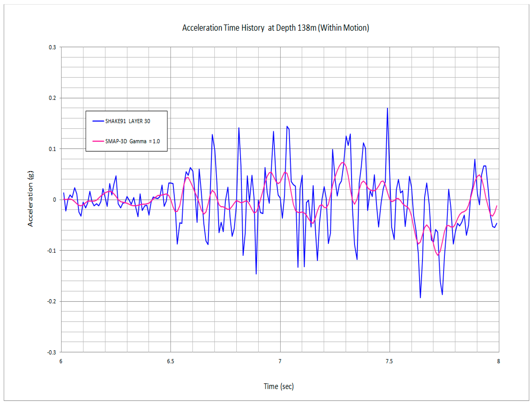Click the chart title 'Acceleration Time History at Depth 138m (Within Motion)'
Screen dimensions: 532x405
click(x=276, y=28)
